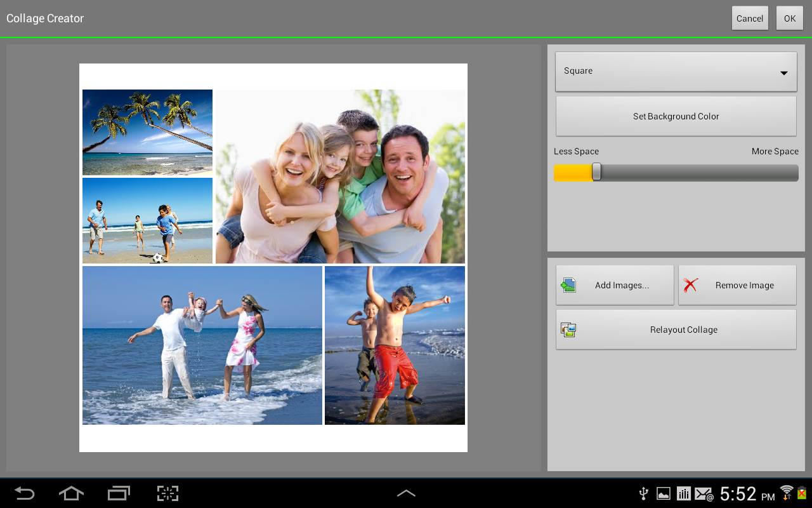Select the boy in red shorts photo
The width and height of the screenshot is (812, 508).
point(395,345)
